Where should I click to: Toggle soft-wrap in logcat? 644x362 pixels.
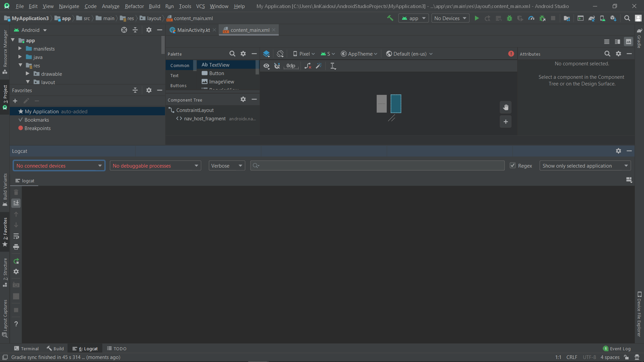click(x=16, y=236)
